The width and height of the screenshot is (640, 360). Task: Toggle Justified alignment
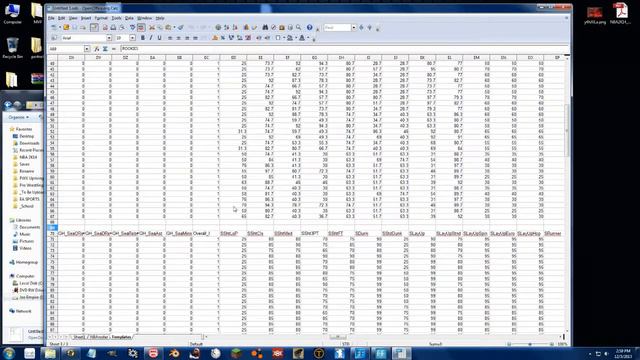pyautogui.click(x=196, y=38)
